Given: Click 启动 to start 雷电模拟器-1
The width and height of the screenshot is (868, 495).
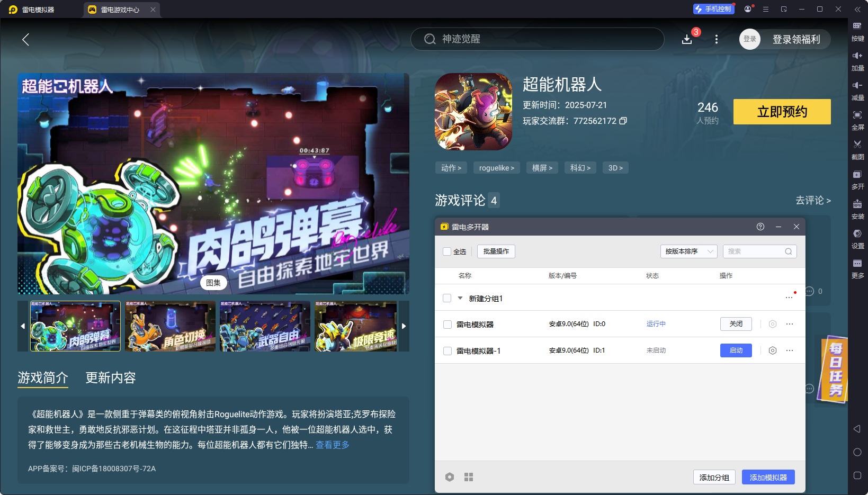Looking at the screenshot, I should [736, 350].
